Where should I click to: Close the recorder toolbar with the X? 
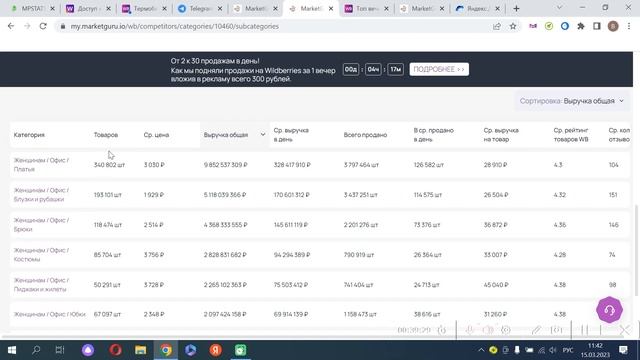[624, 330]
